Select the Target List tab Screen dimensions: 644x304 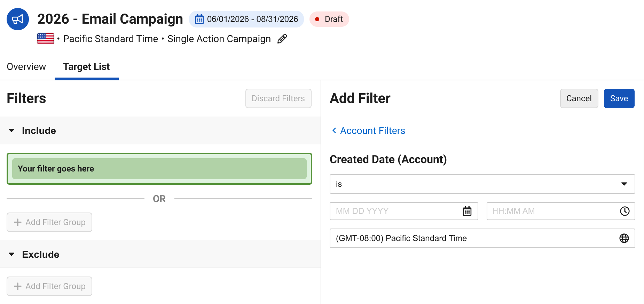pos(86,66)
